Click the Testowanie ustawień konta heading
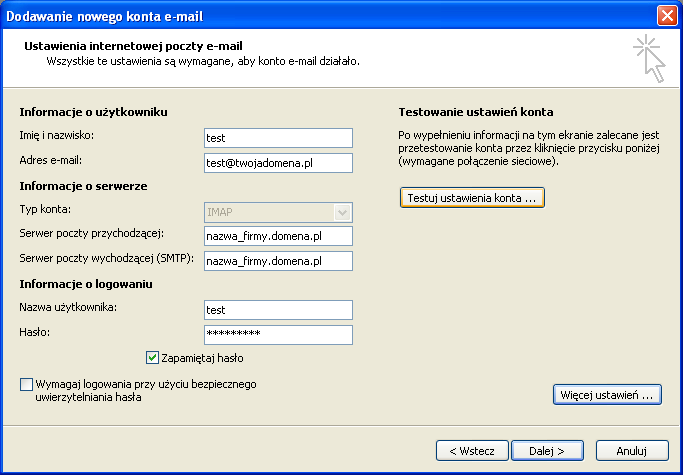 coord(475,112)
